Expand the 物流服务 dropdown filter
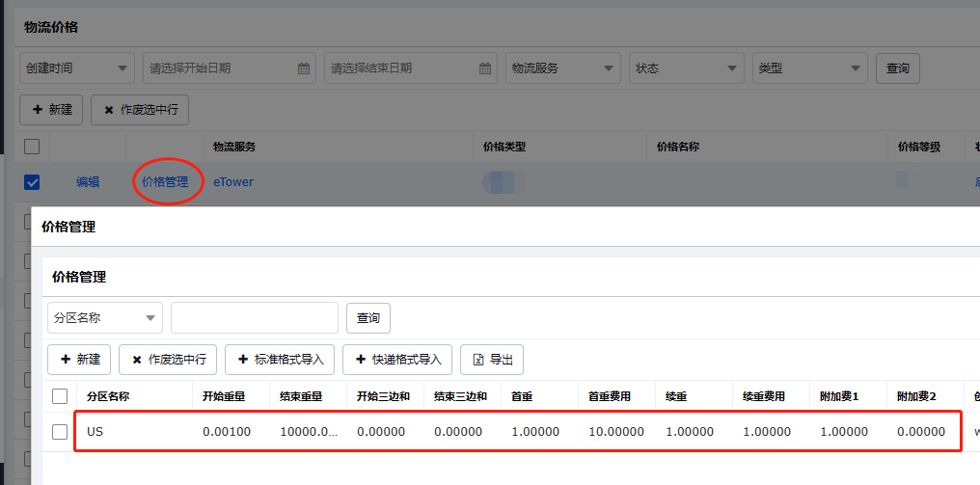The width and height of the screenshot is (980, 485). pyautogui.click(x=563, y=68)
